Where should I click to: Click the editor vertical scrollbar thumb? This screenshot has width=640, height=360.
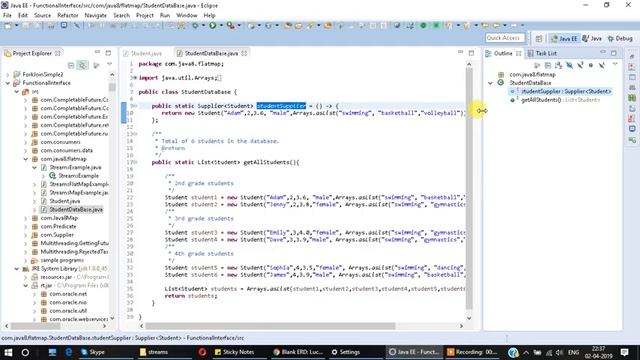(469, 188)
